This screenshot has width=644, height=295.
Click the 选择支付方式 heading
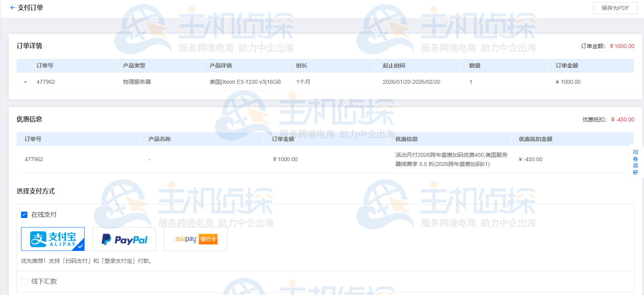[36, 191]
